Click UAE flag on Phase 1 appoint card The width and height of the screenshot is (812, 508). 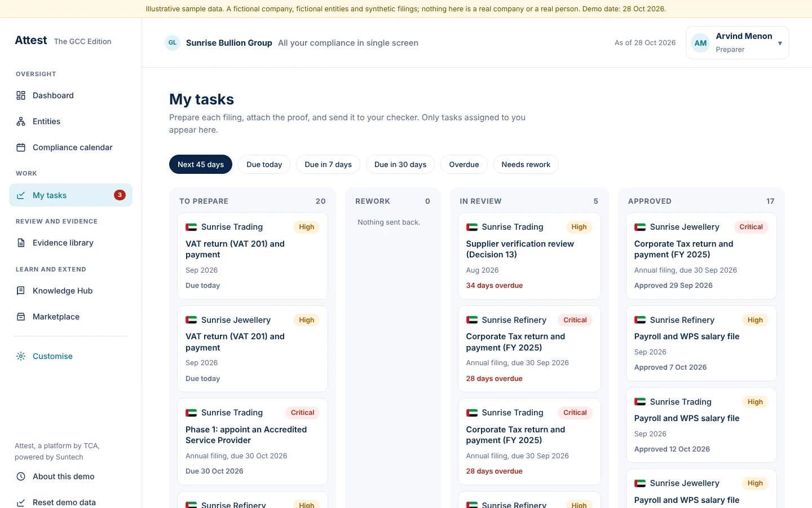point(191,413)
